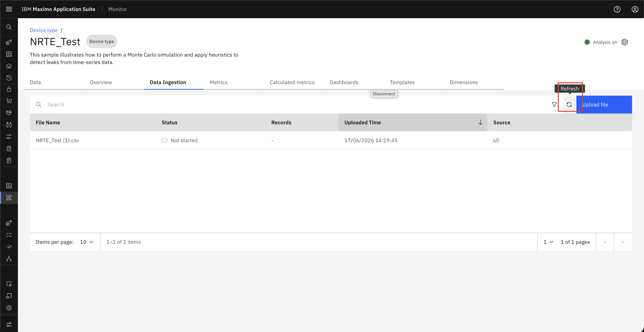This screenshot has height=332, width=644.
Task: Click the service bell chat icon
Action: [x=9, y=113]
